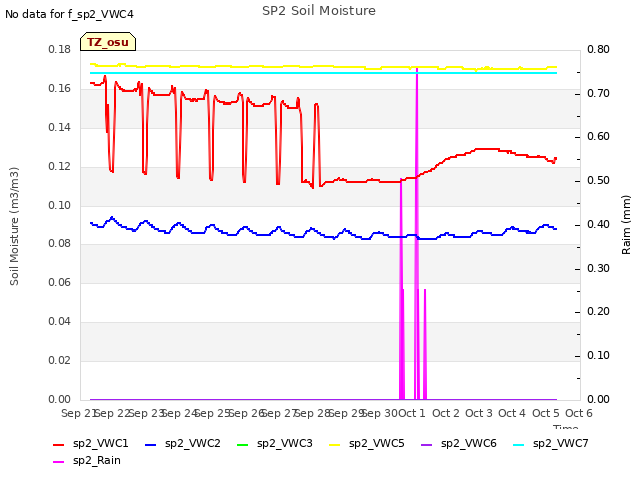Click the sp2_VWC7 legend entry
The width and height of the screenshot is (640, 480).
click(x=551, y=443)
